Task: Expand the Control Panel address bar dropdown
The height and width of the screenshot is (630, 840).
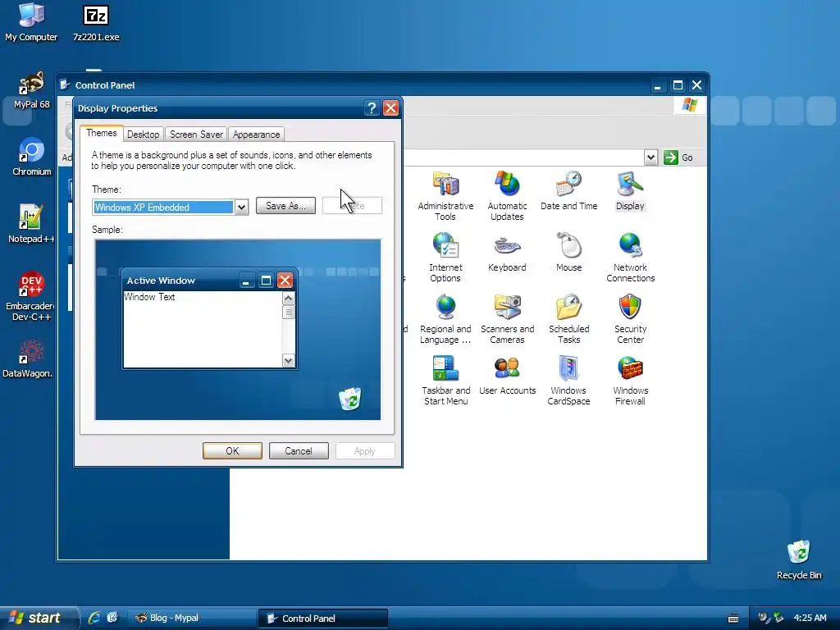Action: click(x=651, y=157)
